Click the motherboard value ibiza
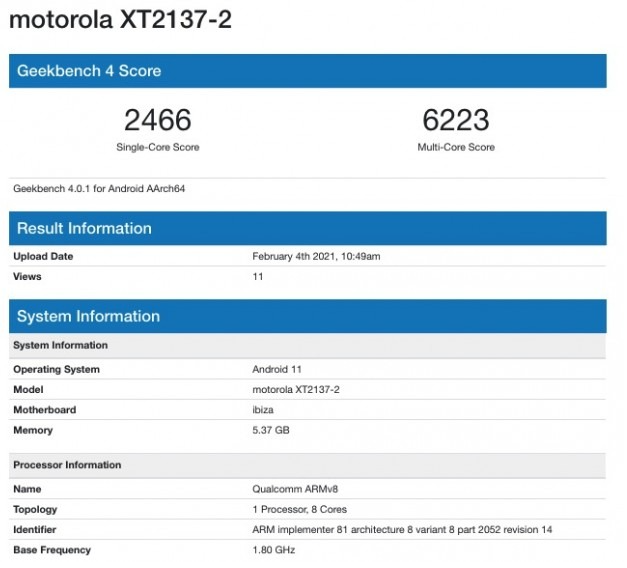 coord(263,410)
